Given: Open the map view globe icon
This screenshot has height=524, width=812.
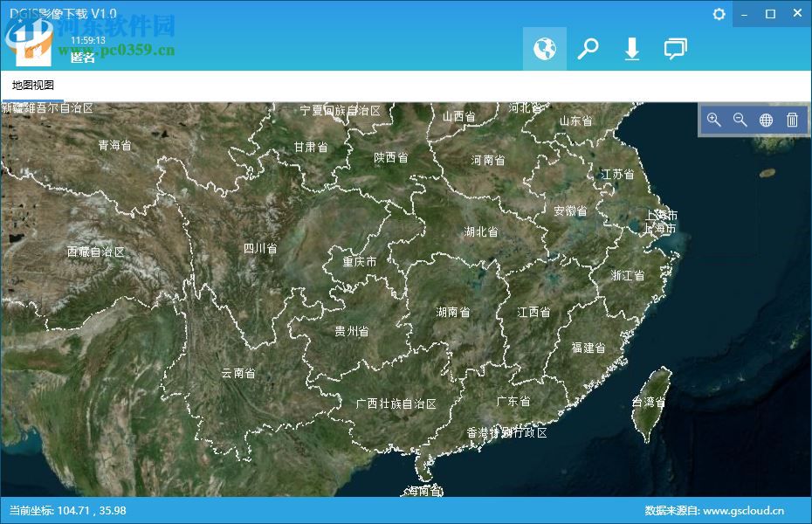Looking at the screenshot, I should coord(544,49).
